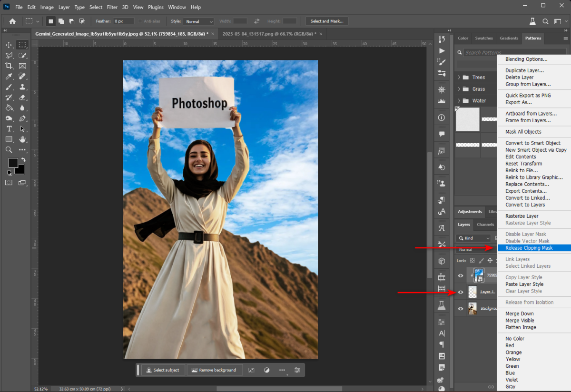Swap foreground and background colors
Screen dimensions: 571x392
click(23, 160)
